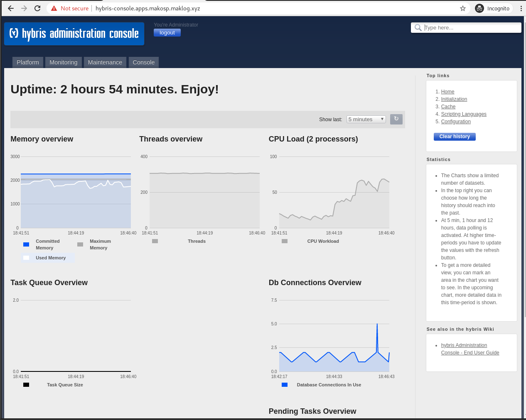
Task: Open the hybris Administration Console End User Guide link
Action: coord(470,349)
